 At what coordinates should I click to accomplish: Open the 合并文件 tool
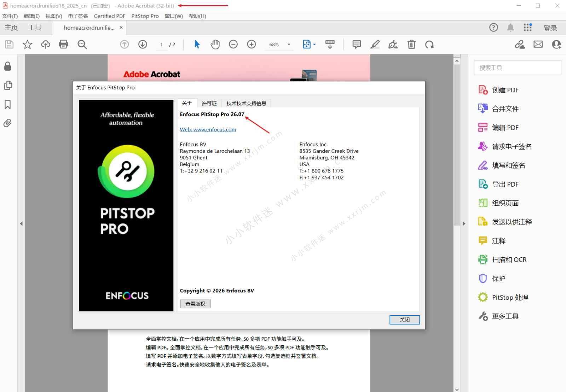coord(498,109)
